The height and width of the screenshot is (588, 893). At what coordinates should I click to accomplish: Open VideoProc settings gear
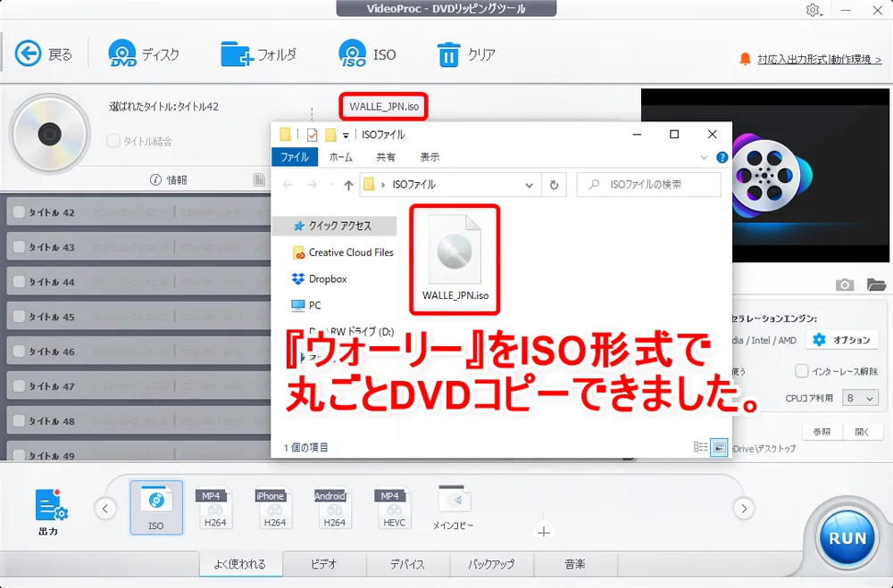814,10
